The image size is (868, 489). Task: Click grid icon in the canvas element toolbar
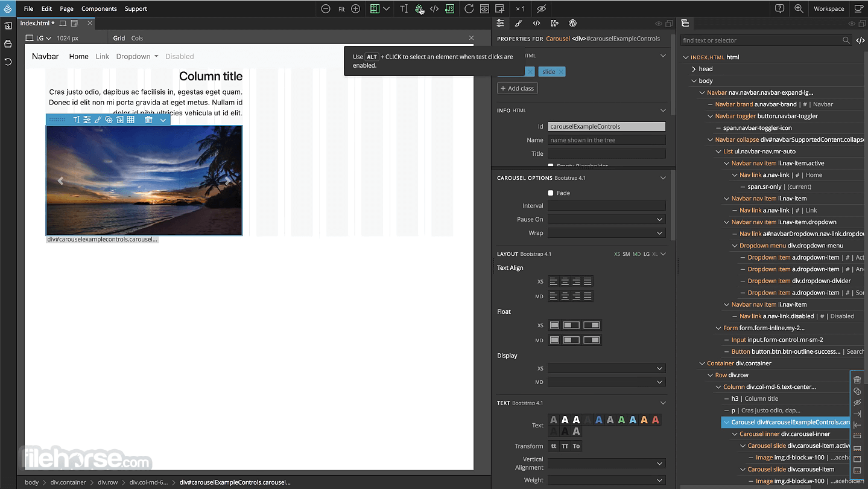coord(130,120)
